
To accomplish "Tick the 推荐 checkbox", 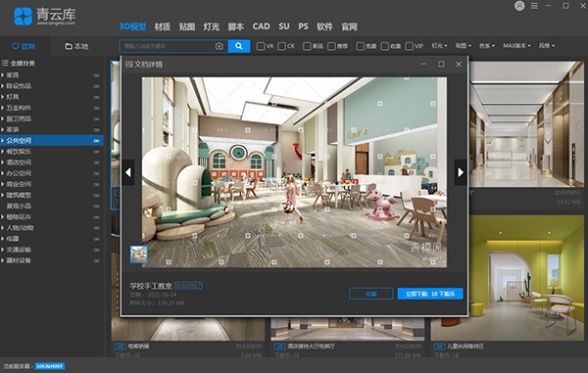I will (331, 46).
